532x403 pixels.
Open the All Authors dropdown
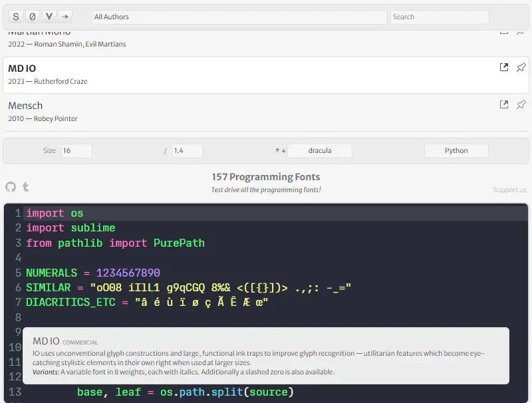pyautogui.click(x=239, y=17)
